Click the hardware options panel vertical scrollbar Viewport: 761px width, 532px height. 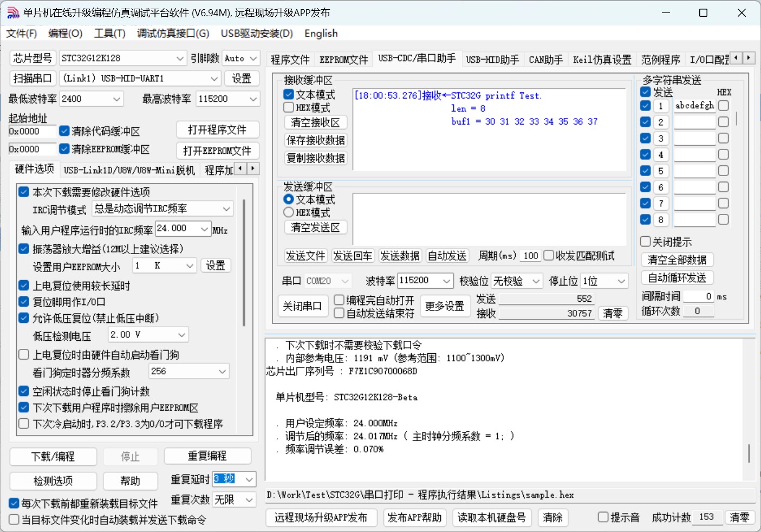point(244,263)
